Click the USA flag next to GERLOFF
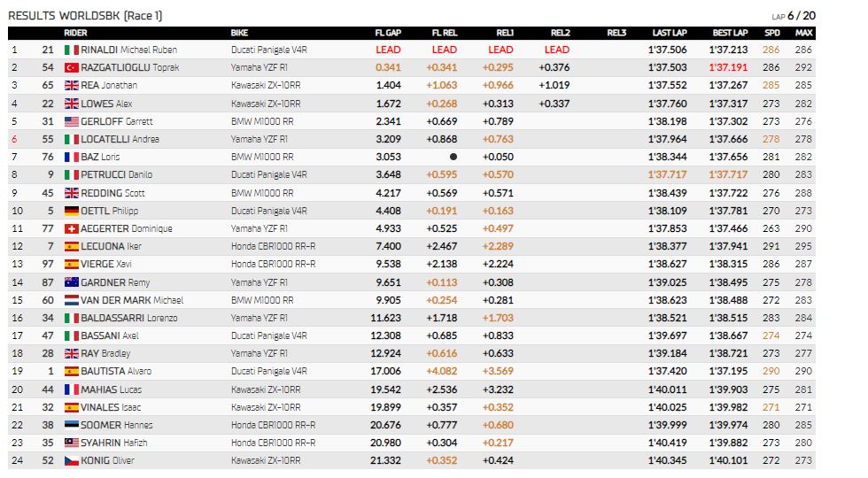Viewport: 868px width, 478px height. 72,121
